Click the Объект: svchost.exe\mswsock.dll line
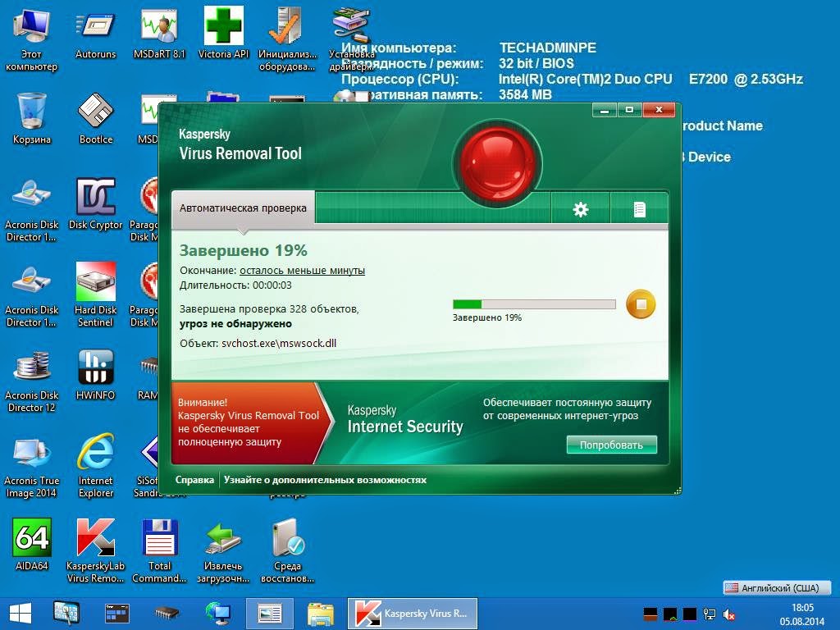 tap(258, 344)
